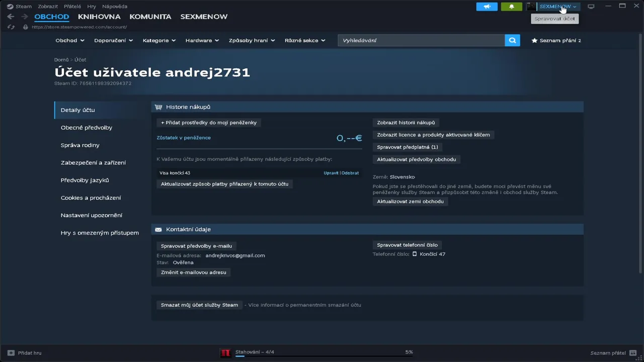The height and width of the screenshot is (362, 644).
Task: Click Zobrazit historii nákupů button
Action: 406,123
